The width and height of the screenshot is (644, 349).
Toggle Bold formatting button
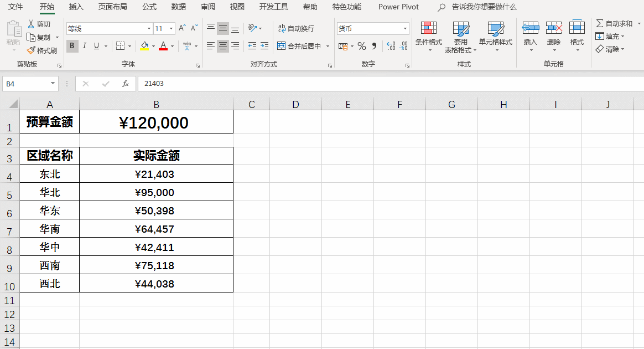[x=72, y=45]
